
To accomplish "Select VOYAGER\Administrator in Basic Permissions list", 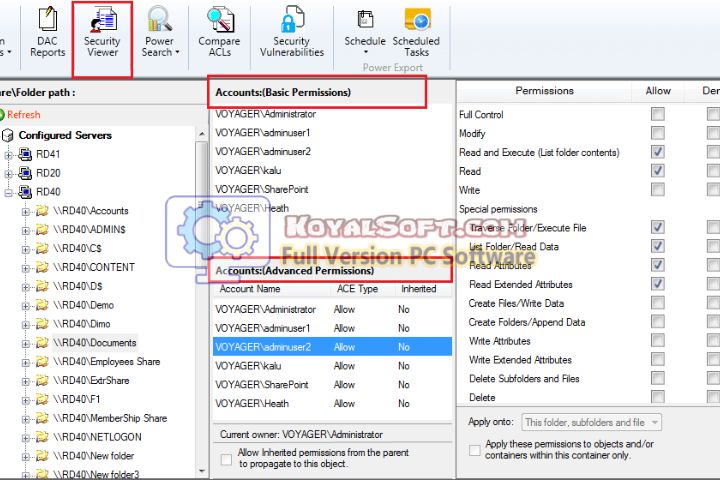I will pyautogui.click(x=265, y=114).
